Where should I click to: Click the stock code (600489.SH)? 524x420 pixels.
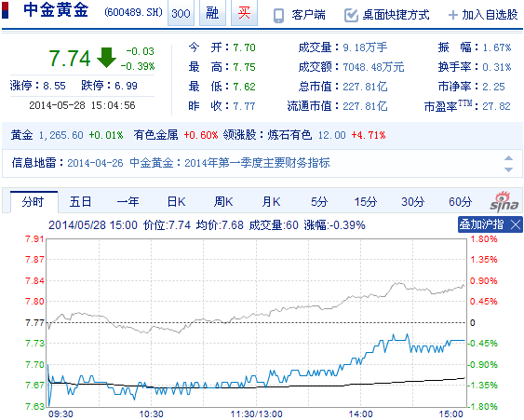(134, 13)
